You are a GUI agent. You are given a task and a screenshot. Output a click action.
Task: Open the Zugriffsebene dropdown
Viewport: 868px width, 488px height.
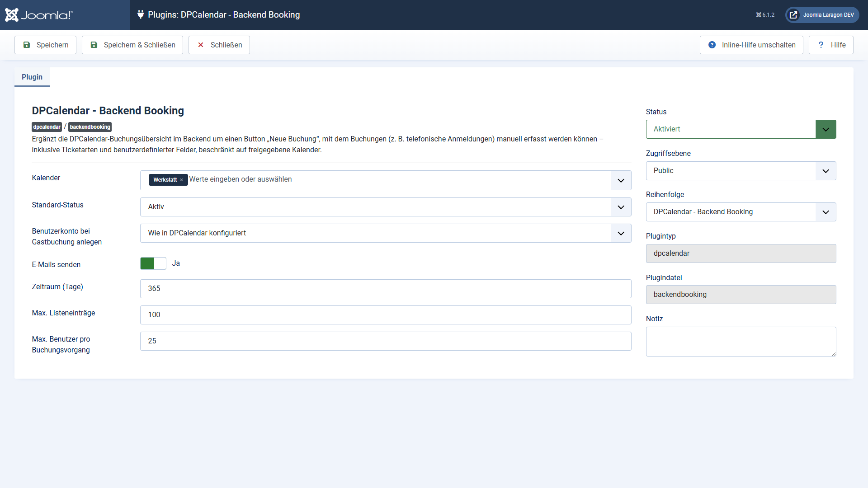click(741, 171)
